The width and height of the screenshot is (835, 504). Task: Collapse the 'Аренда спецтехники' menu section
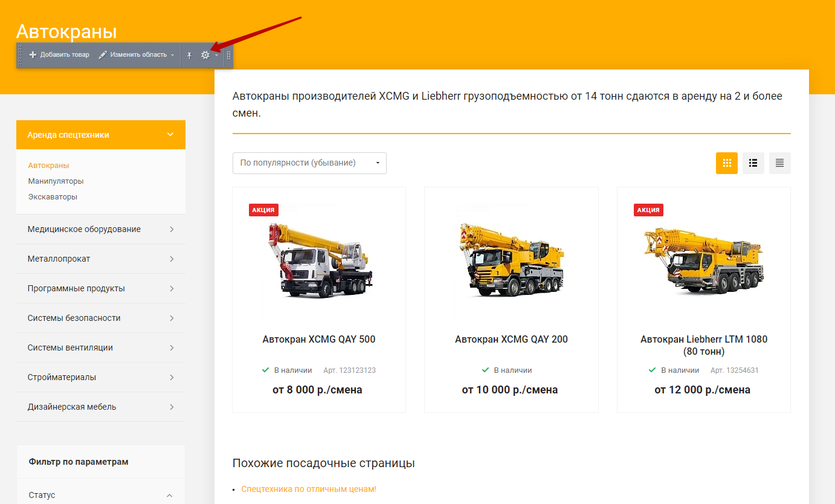point(170,135)
